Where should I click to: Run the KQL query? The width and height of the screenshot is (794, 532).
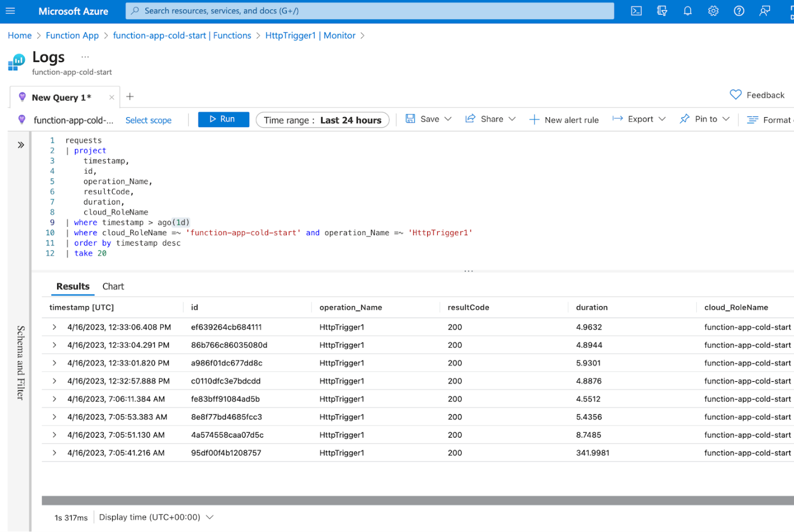(x=223, y=119)
